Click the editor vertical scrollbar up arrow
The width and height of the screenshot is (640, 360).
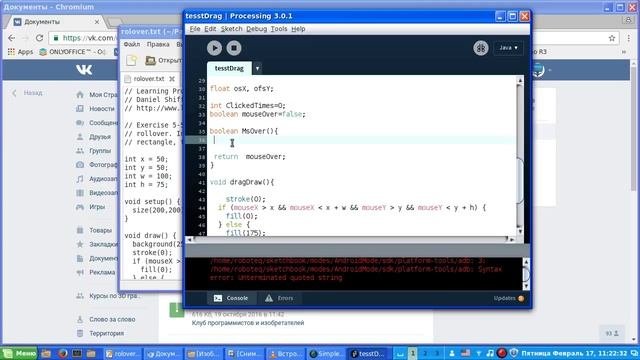[x=520, y=80]
